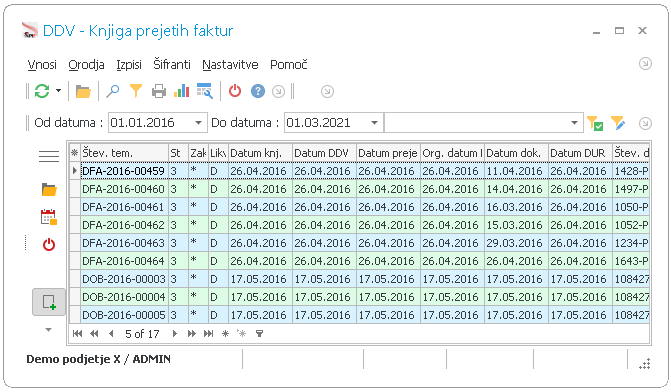Go to last record in navigator
The height and width of the screenshot is (392, 671).
208,334
